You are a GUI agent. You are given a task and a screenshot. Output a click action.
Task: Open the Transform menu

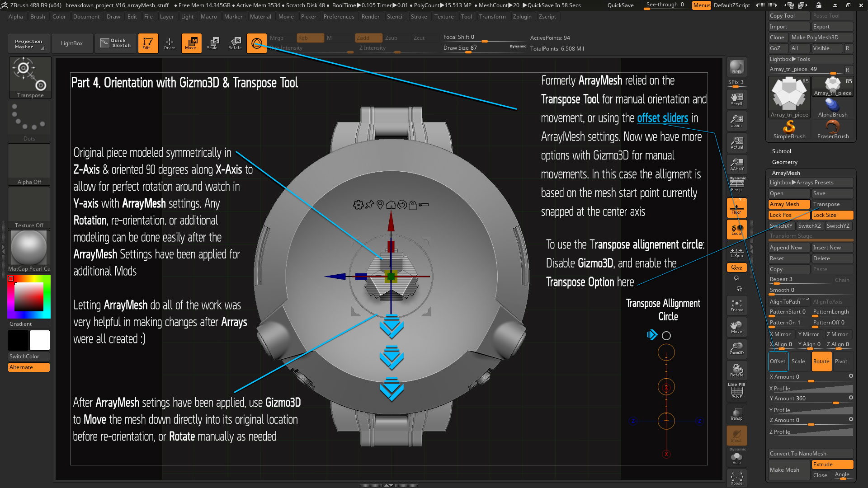492,17
